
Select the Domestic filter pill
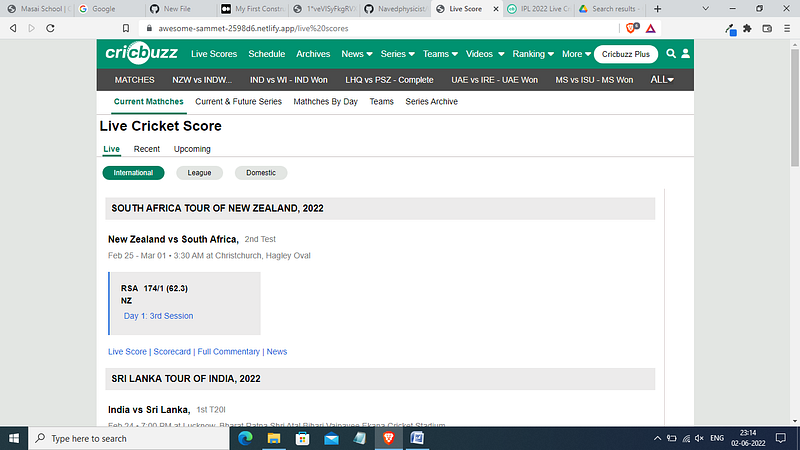click(261, 173)
